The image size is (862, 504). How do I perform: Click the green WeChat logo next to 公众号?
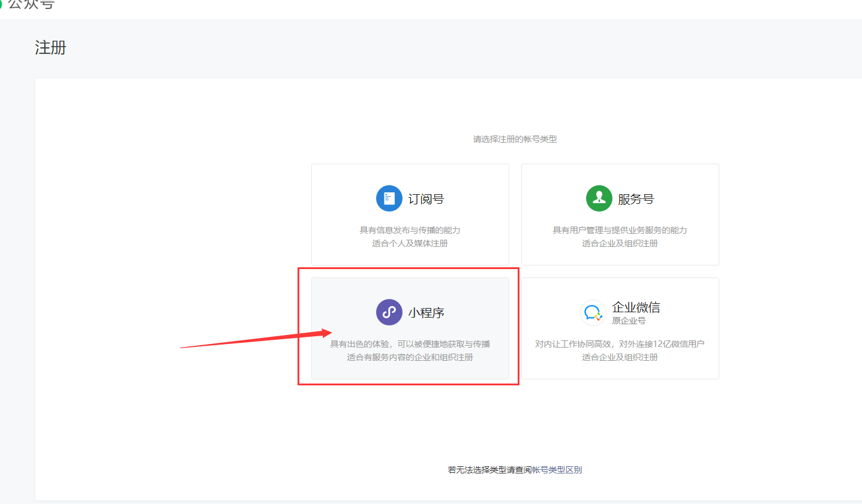(1, 4)
